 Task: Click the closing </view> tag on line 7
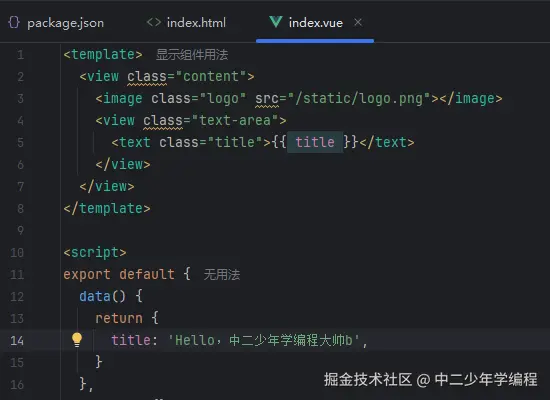tap(107, 186)
